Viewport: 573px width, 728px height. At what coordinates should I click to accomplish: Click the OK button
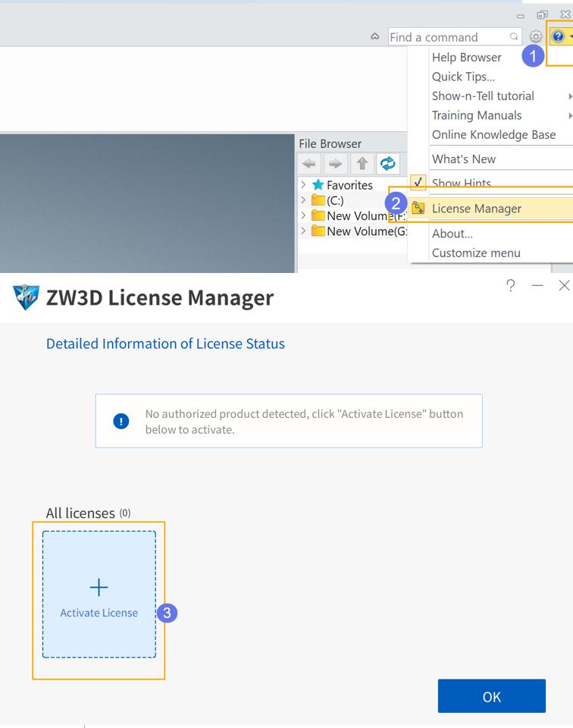pos(492,696)
